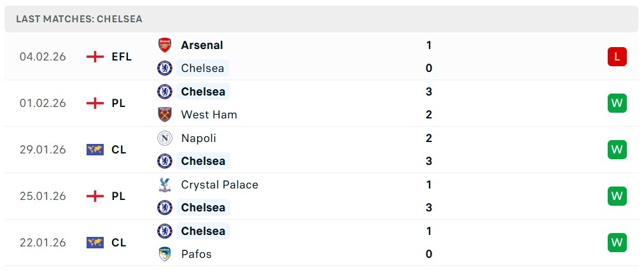Viewport: 644px width, 270px height.
Task: Click the Napoli club crest icon
Action: pos(165,138)
